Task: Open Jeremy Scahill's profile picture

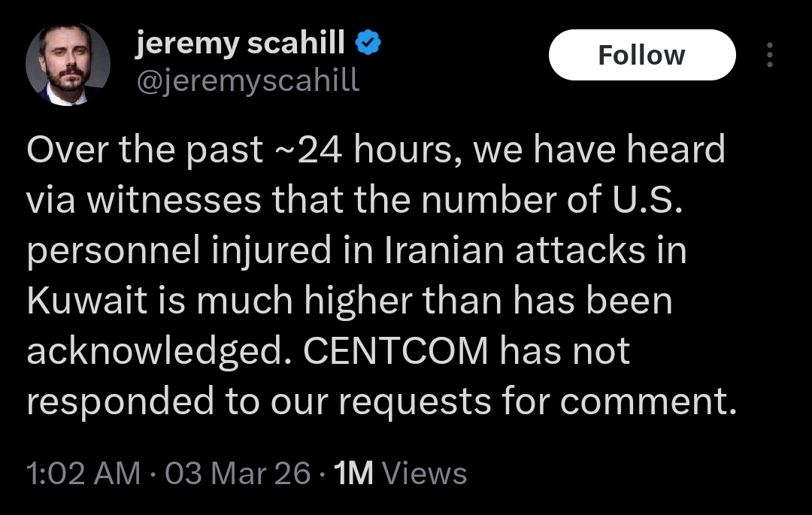Action: pyautogui.click(x=68, y=65)
